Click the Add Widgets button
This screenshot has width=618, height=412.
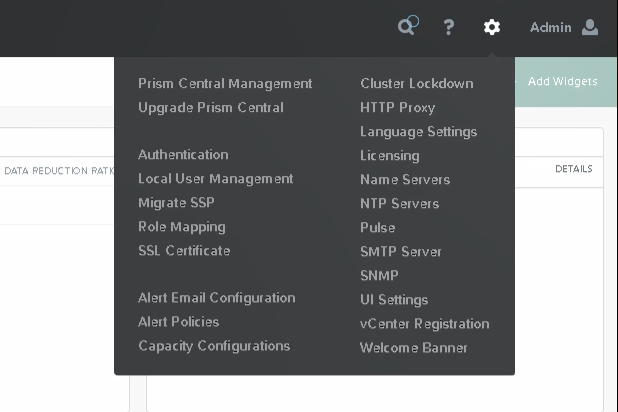pyautogui.click(x=562, y=82)
